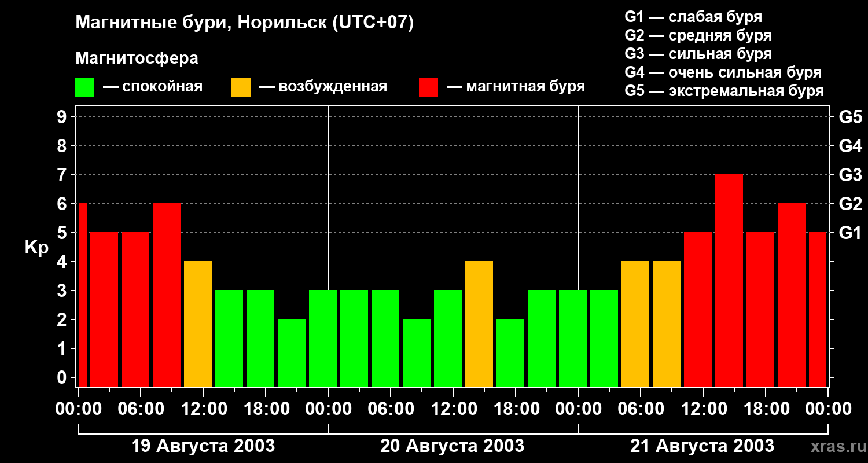Select the 'G4 — очень сильная буря' legend line
Image resolution: width=868 pixels, height=463 pixels.
(x=723, y=72)
